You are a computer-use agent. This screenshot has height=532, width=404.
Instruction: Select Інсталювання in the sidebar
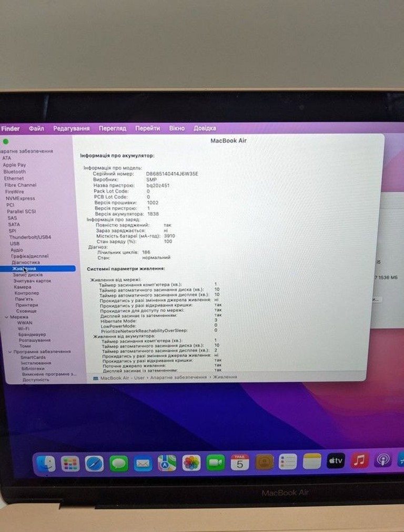36,363
